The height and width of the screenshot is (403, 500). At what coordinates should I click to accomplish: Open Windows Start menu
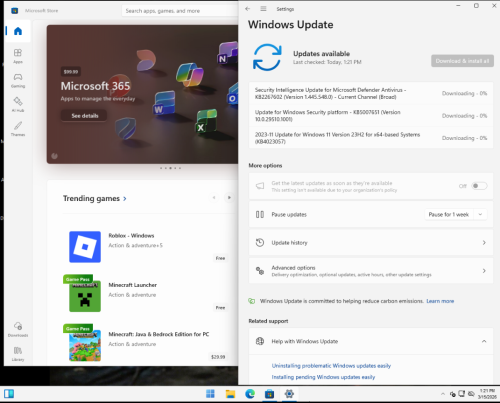(x=210, y=394)
